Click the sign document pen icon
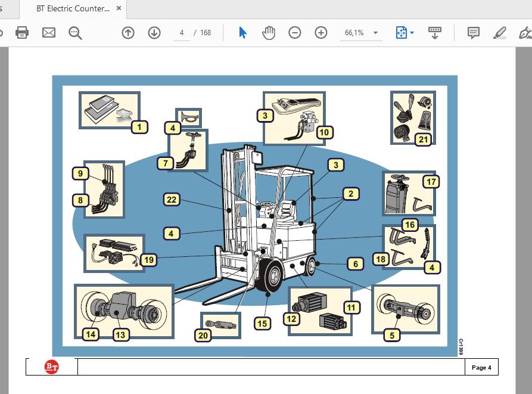Screen dimensions: 532x394 525,33
